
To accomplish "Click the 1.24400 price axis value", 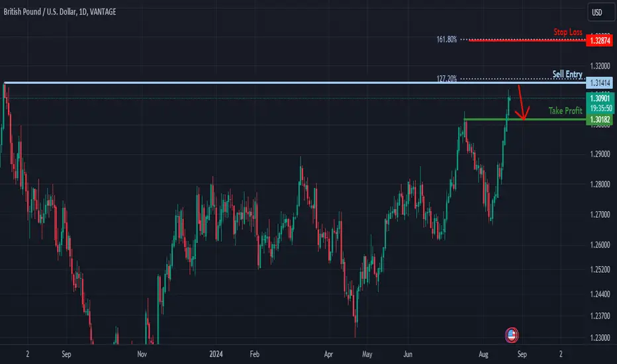I will 600,294.
